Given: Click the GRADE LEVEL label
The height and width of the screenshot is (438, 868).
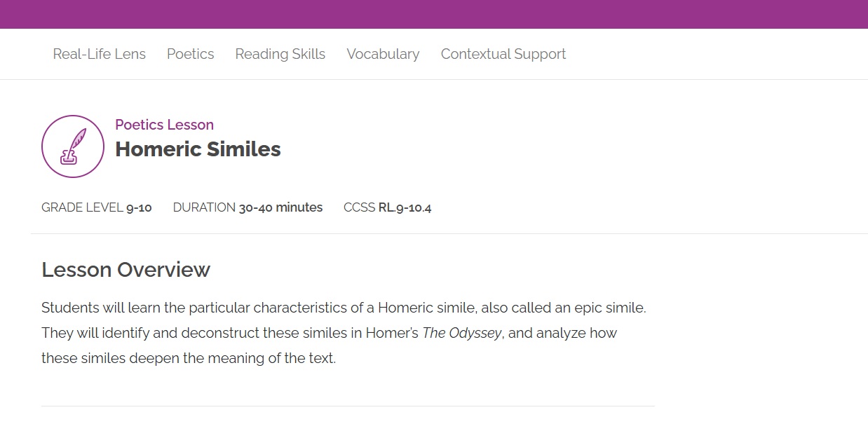Looking at the screenshot, I should [82, 207].
